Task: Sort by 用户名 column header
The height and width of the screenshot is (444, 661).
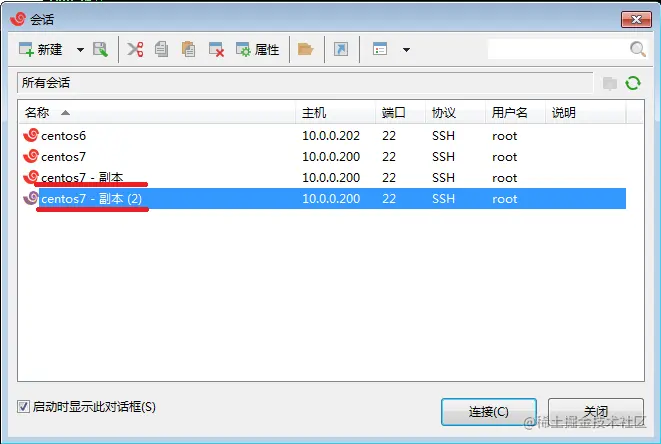Action: 515,113
